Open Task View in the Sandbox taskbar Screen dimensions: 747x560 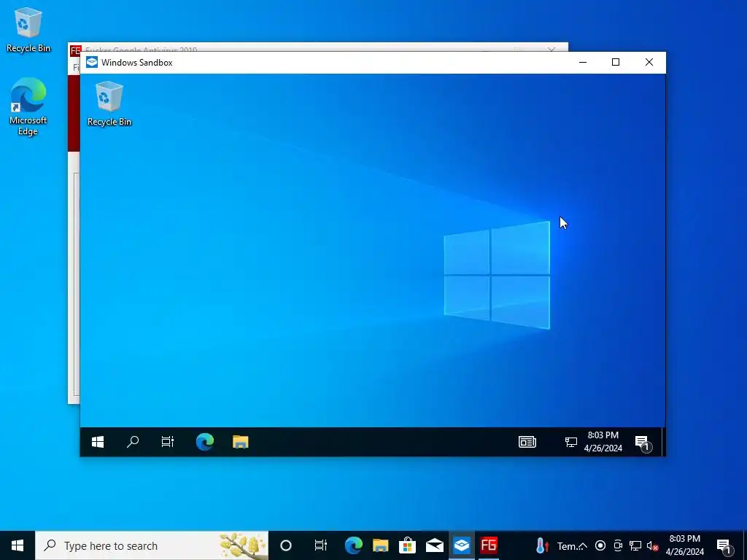point(167,442)
